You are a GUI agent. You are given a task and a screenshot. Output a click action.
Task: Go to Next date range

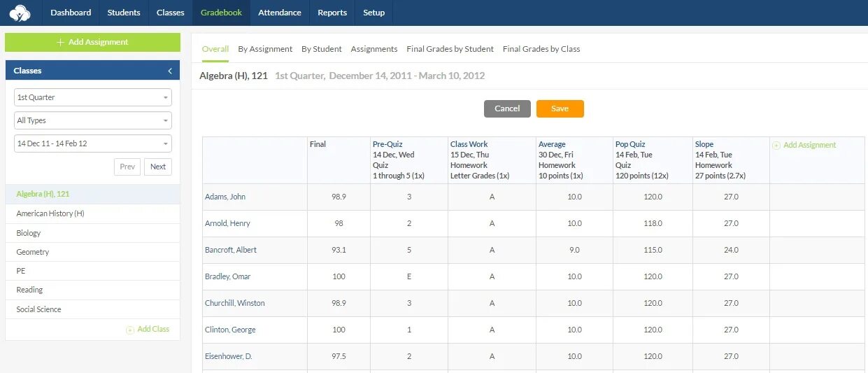[158, 167]
